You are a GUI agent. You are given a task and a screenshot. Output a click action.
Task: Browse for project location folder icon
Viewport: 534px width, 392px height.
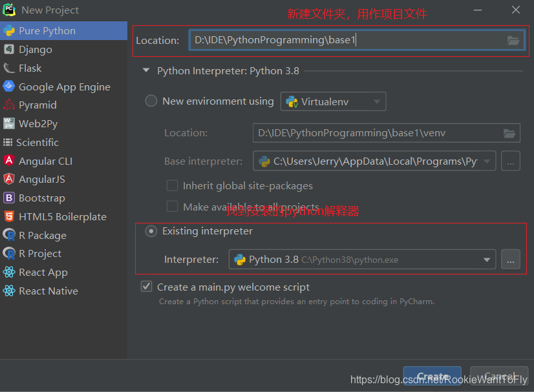click(513, 41)
